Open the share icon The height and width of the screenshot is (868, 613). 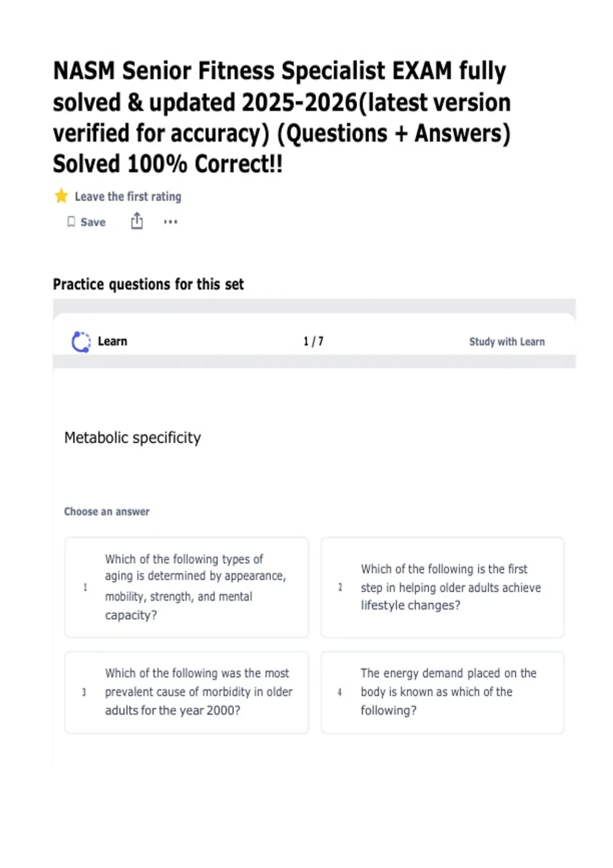click(137, 221)
